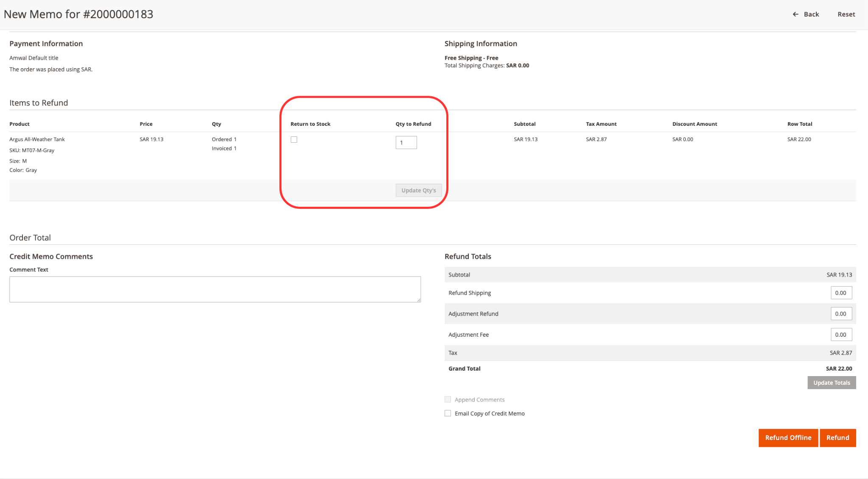The height and width of the screenshot is (479, 868).
Task: Click the Argus All-Weather Tank product name
Action: point(37,139)
